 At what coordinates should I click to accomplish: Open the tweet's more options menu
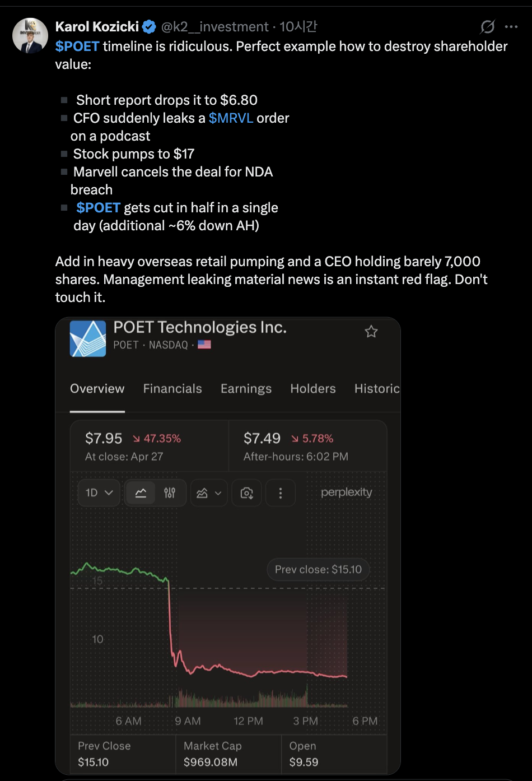(x=511, y=26)
